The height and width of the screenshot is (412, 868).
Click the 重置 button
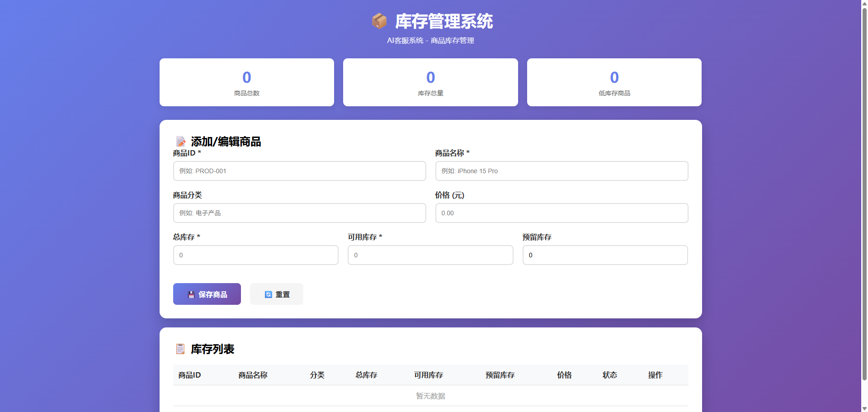[x=276, y=294]
